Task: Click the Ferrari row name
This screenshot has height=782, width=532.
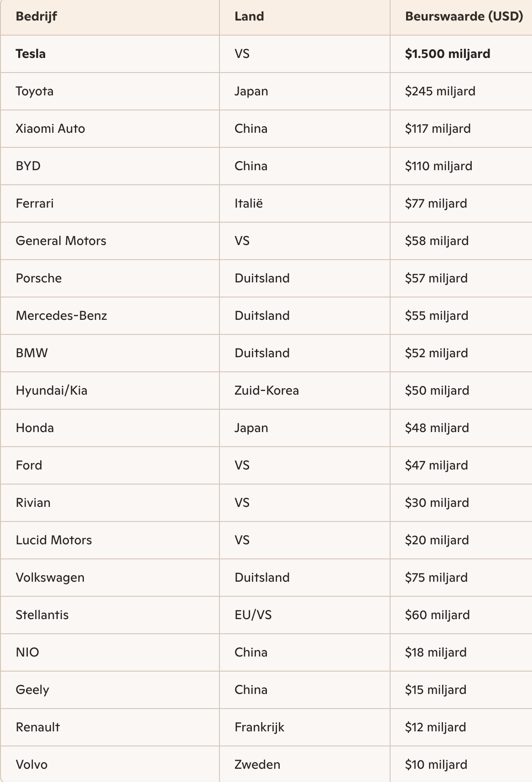Action: (35, 203)
